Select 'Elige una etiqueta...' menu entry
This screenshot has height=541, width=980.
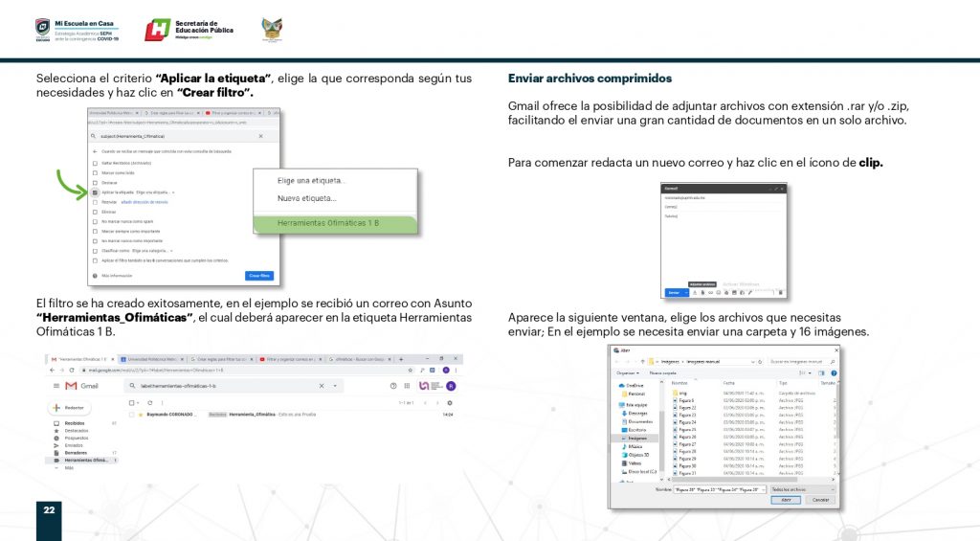pos(311,181)
